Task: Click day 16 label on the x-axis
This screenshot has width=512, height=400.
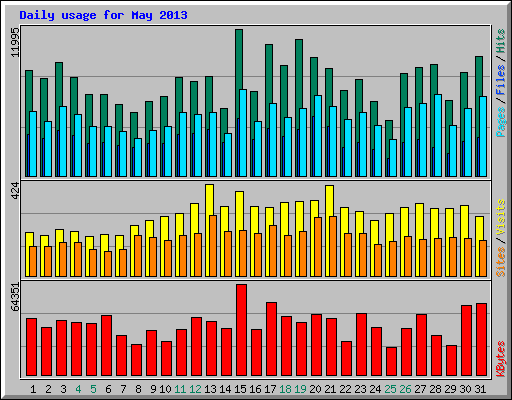Action: [255, 389]
